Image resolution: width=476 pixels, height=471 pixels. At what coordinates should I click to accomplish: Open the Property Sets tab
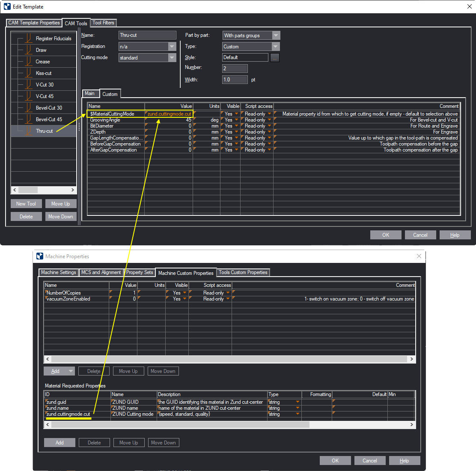pyautogui.click(x=140, y=272)
